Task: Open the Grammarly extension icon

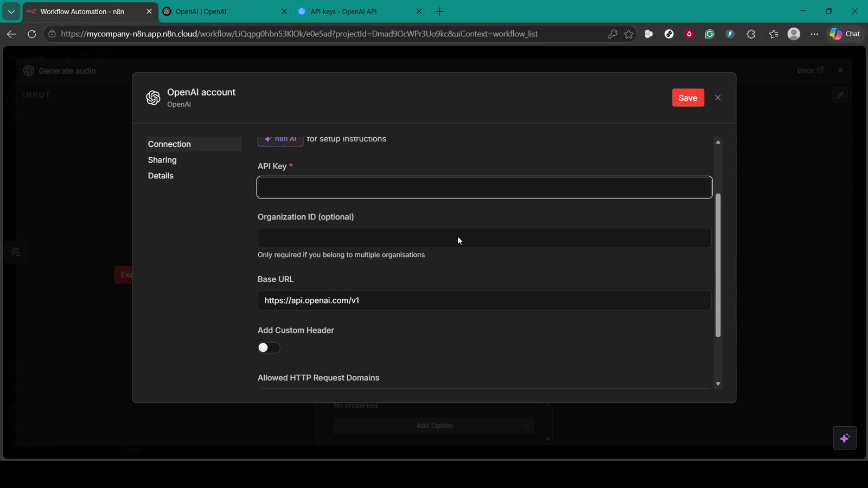Action: click(x=710, y=34)
